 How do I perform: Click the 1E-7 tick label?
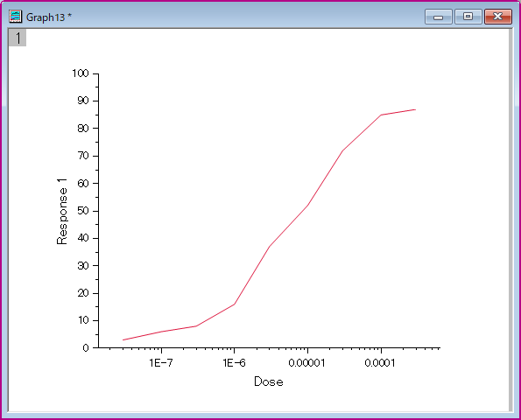pyautogui.click(x=161, y=363)
